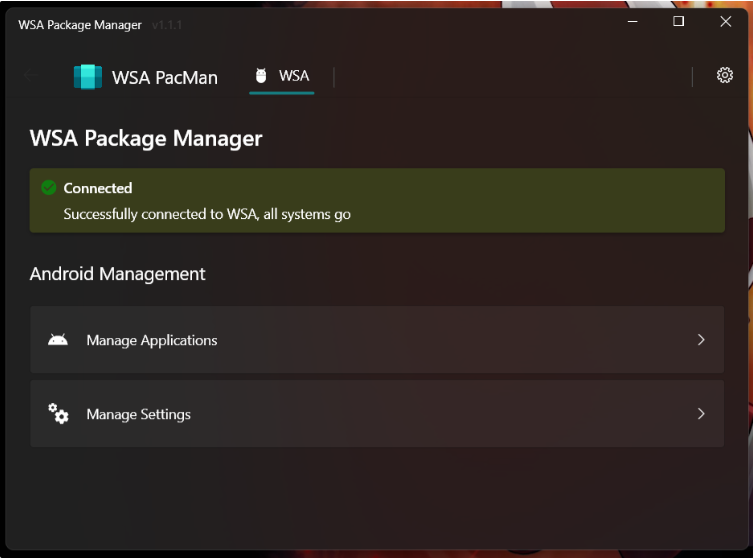Screen dimensions: 753x558
Task: Open the Manage Settings label
Action: (138, 414)
